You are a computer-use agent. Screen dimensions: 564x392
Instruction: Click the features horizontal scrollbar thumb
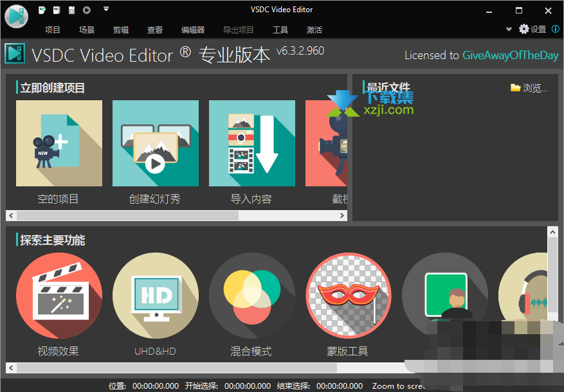pos(177,368)
